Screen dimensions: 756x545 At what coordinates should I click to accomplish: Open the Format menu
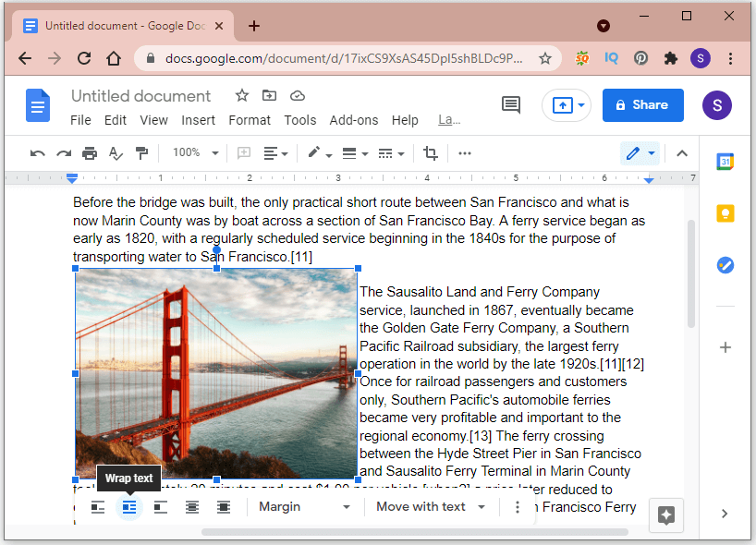point(250,120)
